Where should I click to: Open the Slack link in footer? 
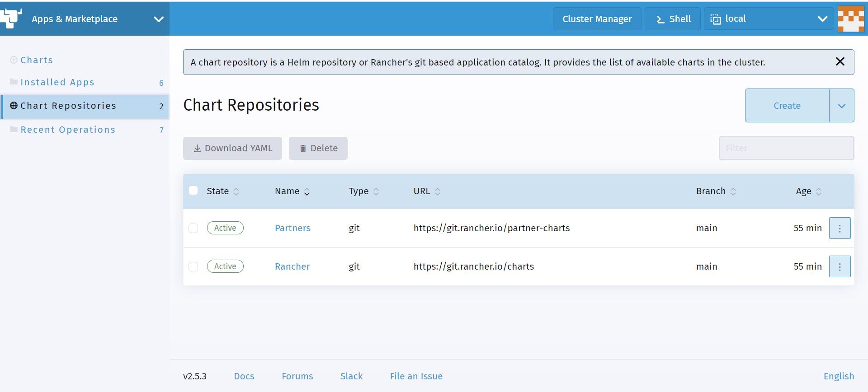click(x=351, y=376)
